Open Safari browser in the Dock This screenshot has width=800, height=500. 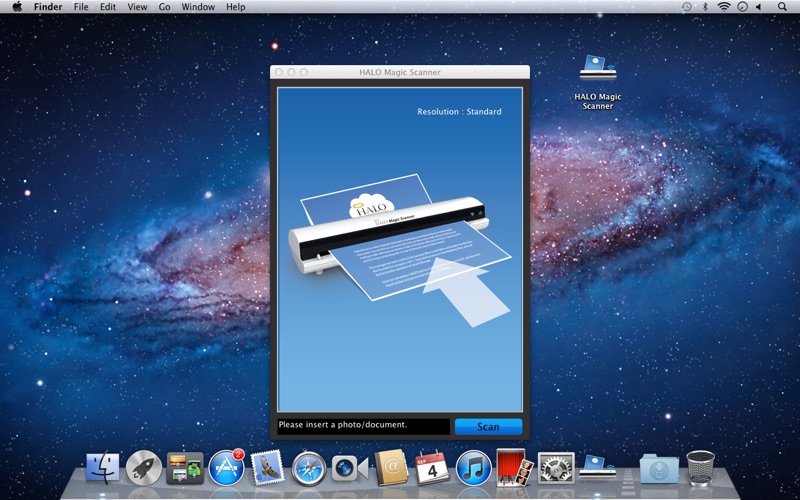pos(309,468)
